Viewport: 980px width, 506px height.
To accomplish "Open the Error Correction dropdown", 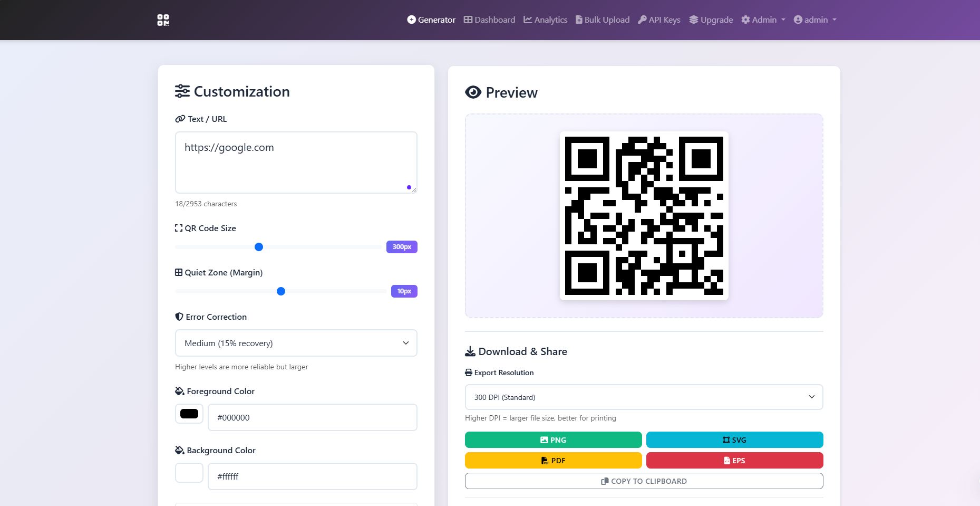I will [296, 343].
